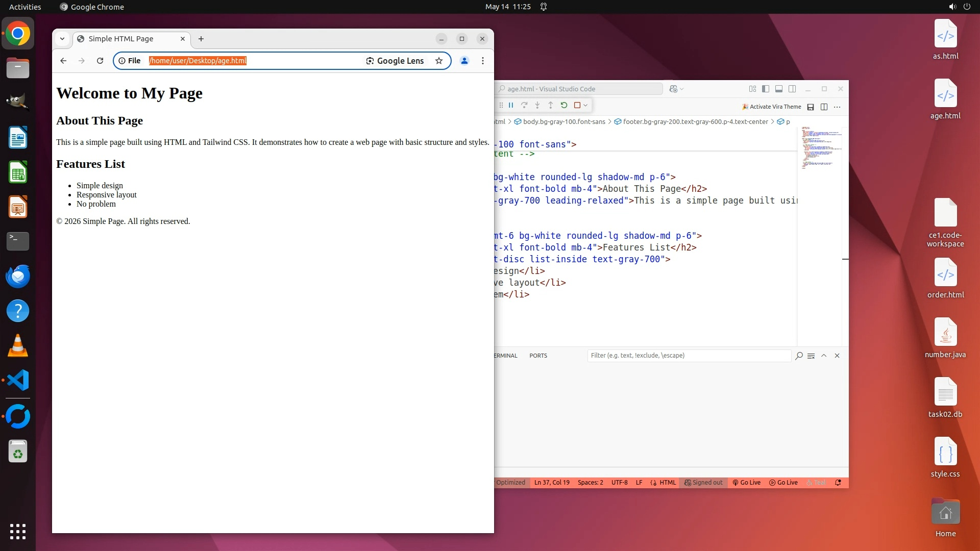Pause the debug session
This screenshot has width=980, height=551.
click(x=511, y=105)
